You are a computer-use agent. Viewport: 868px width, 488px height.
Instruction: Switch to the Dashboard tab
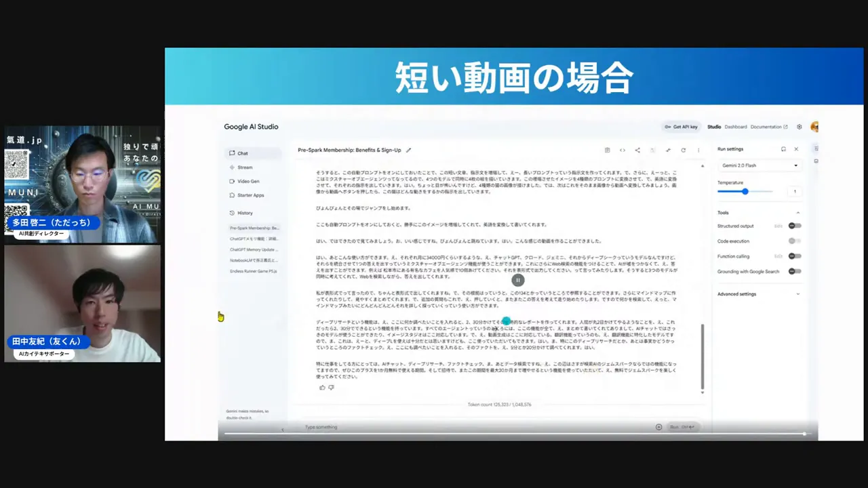736,127
